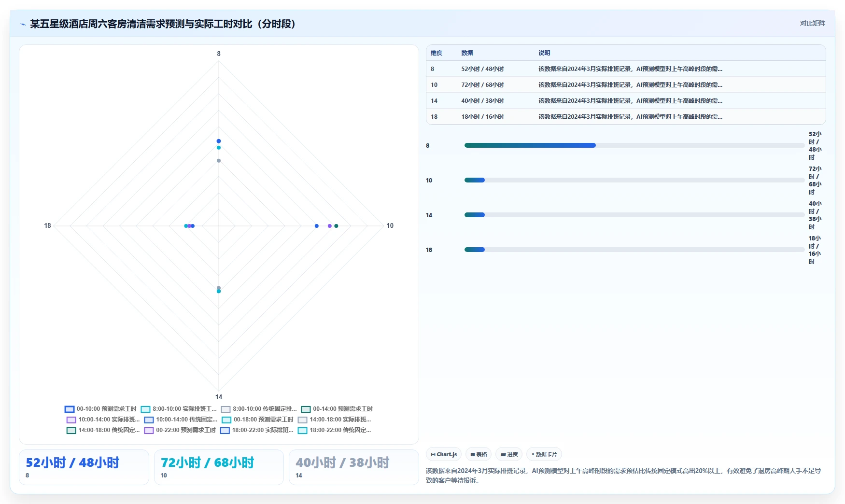Screen dimensions: 845x504
Task: Click the 维度 column header
Action: click(437, 53)
